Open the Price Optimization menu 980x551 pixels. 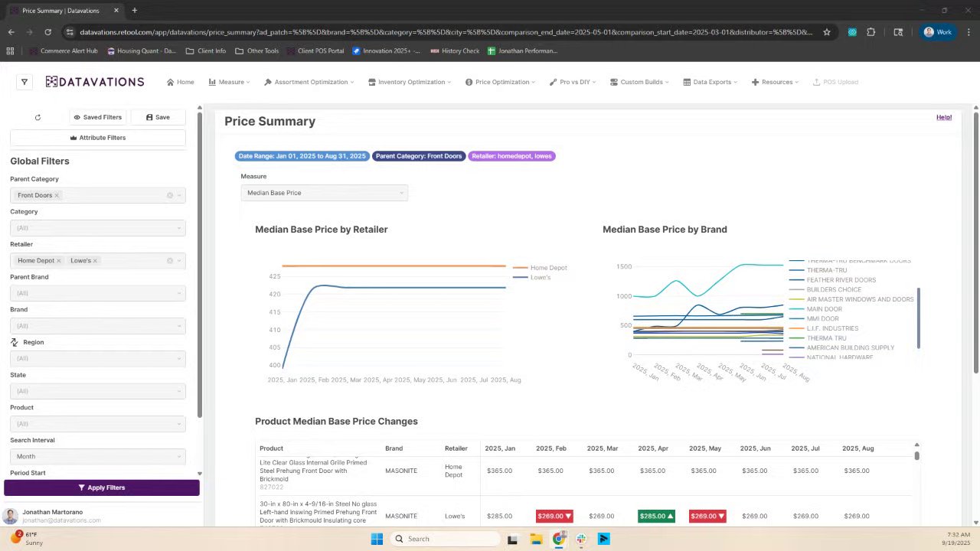click(501, 82)
